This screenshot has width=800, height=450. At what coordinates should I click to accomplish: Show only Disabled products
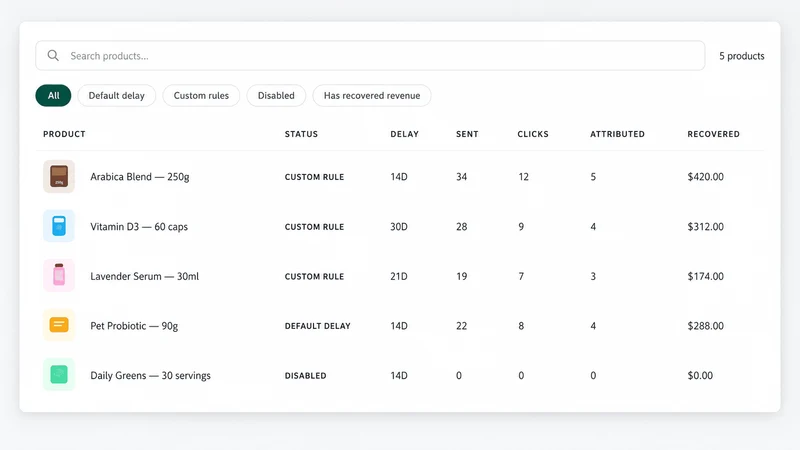[276, 95]
